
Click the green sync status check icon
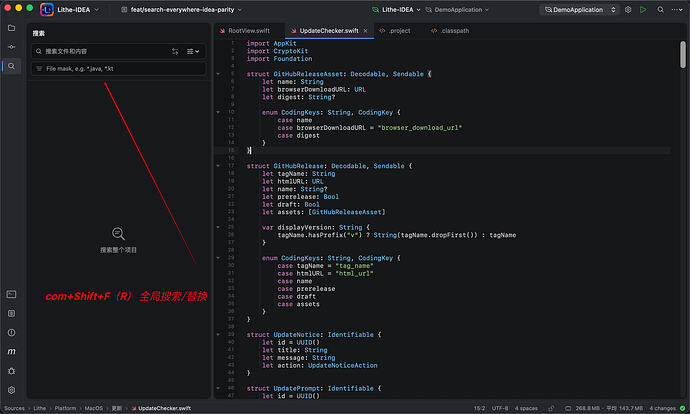click(x=683, y=408)
